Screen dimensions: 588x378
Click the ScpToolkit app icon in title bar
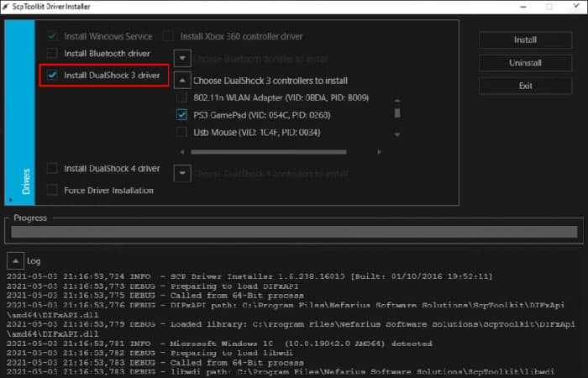click(x=5, y=7)
